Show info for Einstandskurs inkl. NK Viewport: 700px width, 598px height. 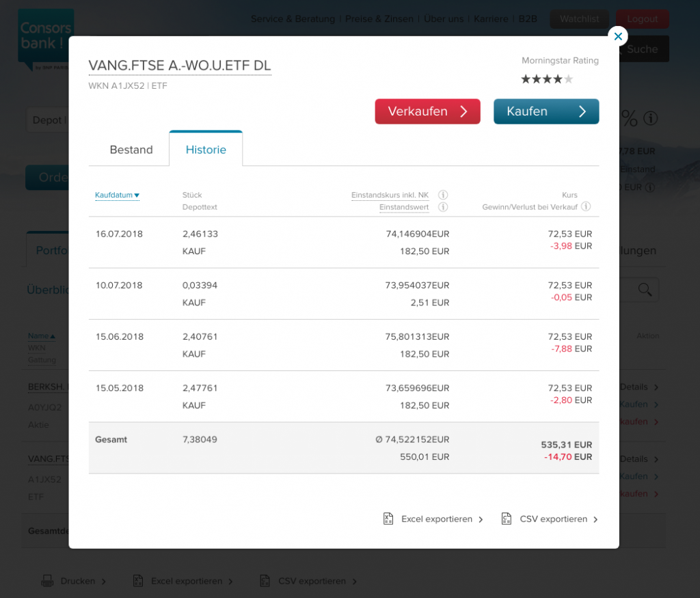click(x=443, y=195)
